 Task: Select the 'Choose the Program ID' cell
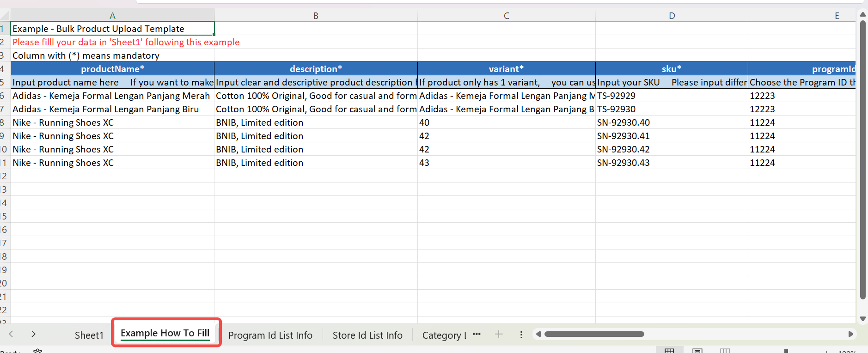801,82
